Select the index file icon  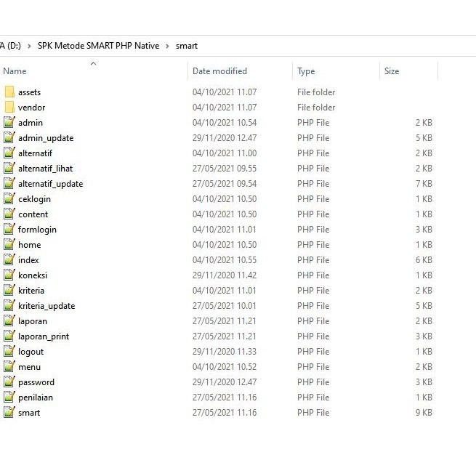point(9,259)
